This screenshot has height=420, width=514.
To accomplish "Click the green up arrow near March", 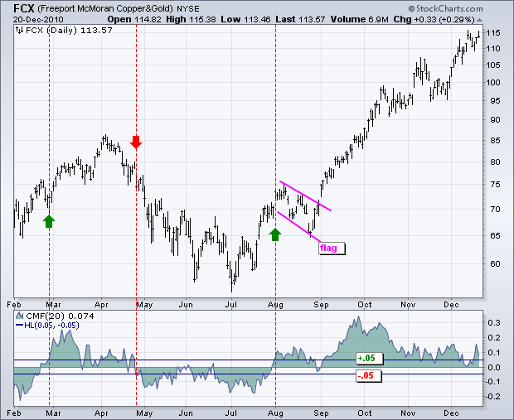I will tap(49, 221).
